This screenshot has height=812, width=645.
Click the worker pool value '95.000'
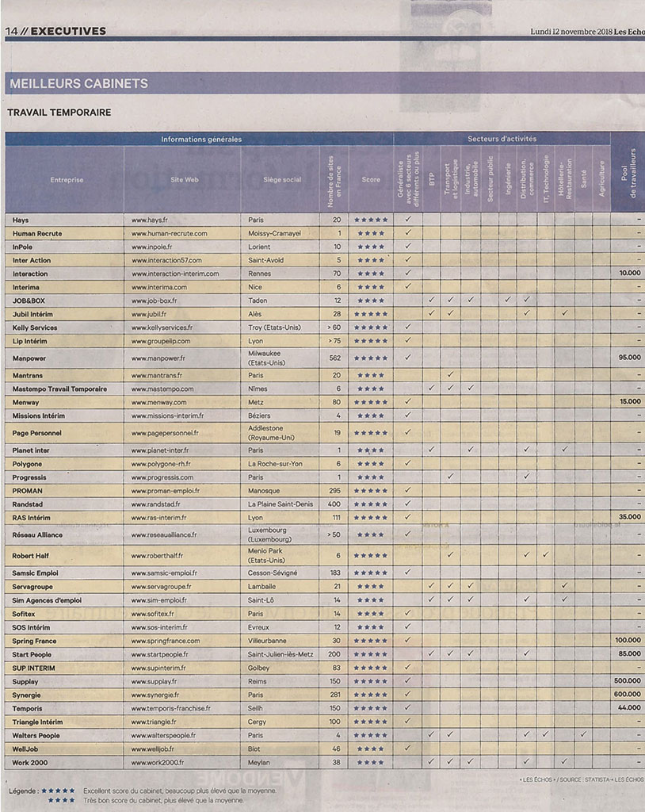(x=629, y=358)
